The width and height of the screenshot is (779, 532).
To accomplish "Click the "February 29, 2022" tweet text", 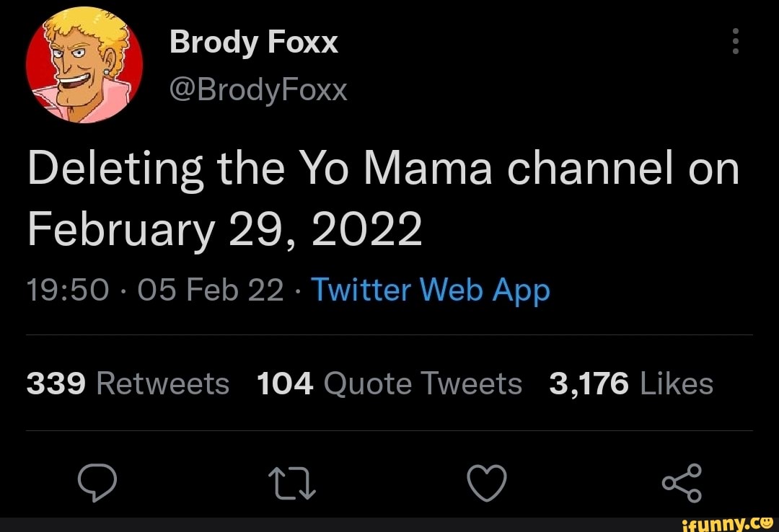I will click(224, 231).
